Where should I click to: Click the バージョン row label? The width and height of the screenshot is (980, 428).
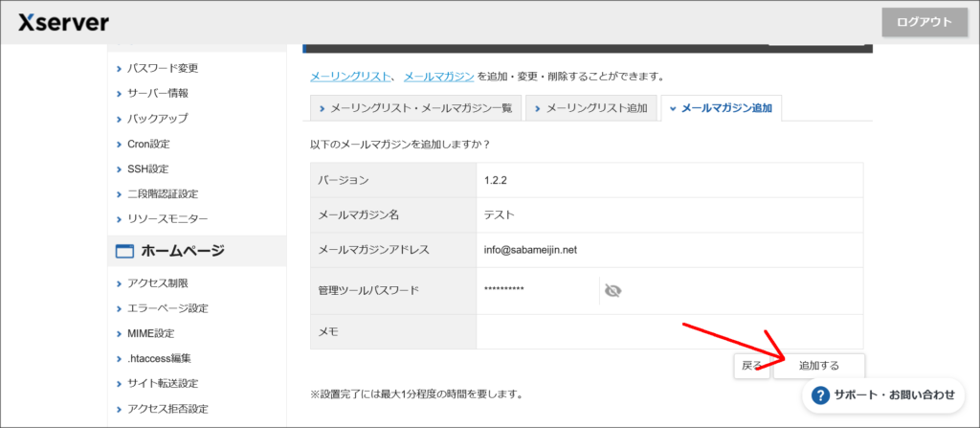344,180
